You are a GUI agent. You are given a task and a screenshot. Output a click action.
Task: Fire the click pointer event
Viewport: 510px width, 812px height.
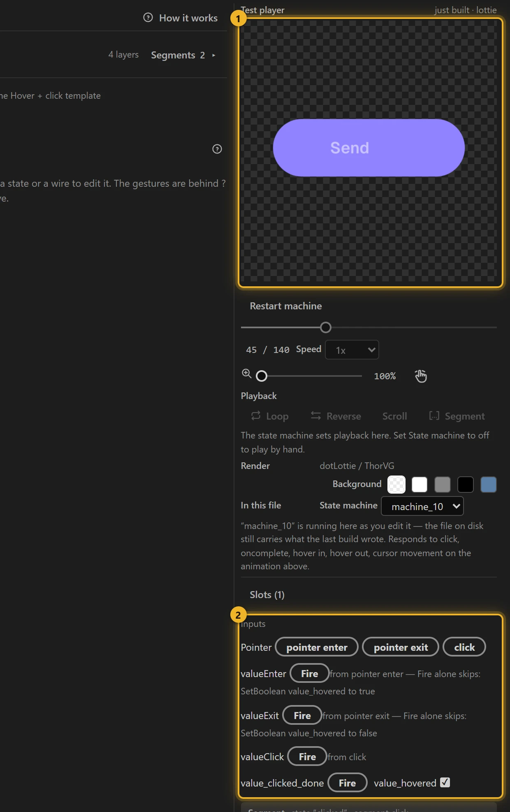tap(464, 647)
